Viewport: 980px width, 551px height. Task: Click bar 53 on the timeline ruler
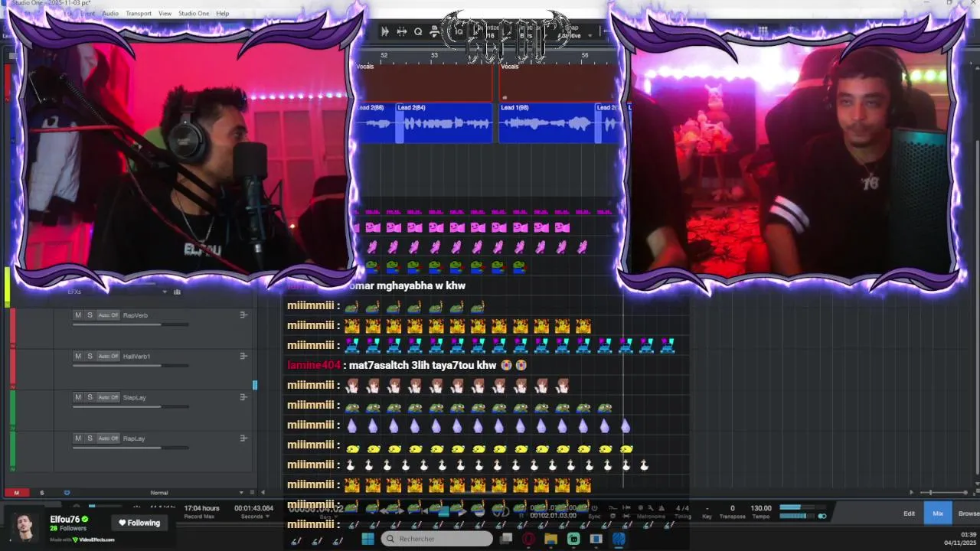coord(434,55)
